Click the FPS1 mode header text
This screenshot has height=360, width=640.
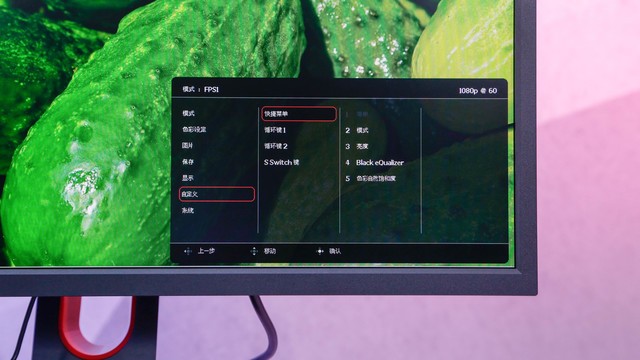point(211,89)
